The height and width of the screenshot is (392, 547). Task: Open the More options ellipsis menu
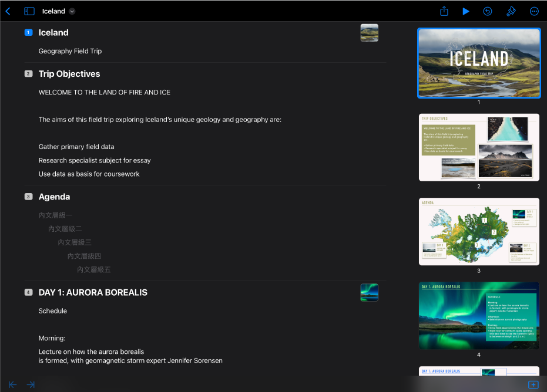coord(533,11)
